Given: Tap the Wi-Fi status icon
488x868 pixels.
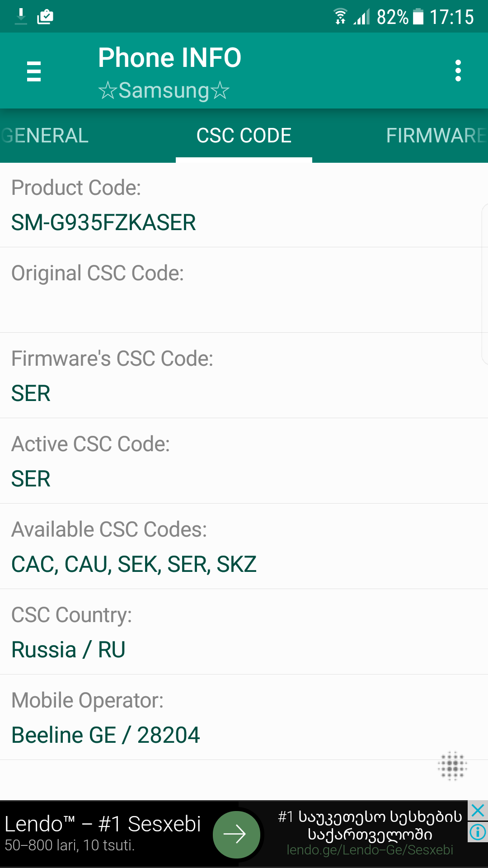Looking at the screenshot, I should (340, 17).
